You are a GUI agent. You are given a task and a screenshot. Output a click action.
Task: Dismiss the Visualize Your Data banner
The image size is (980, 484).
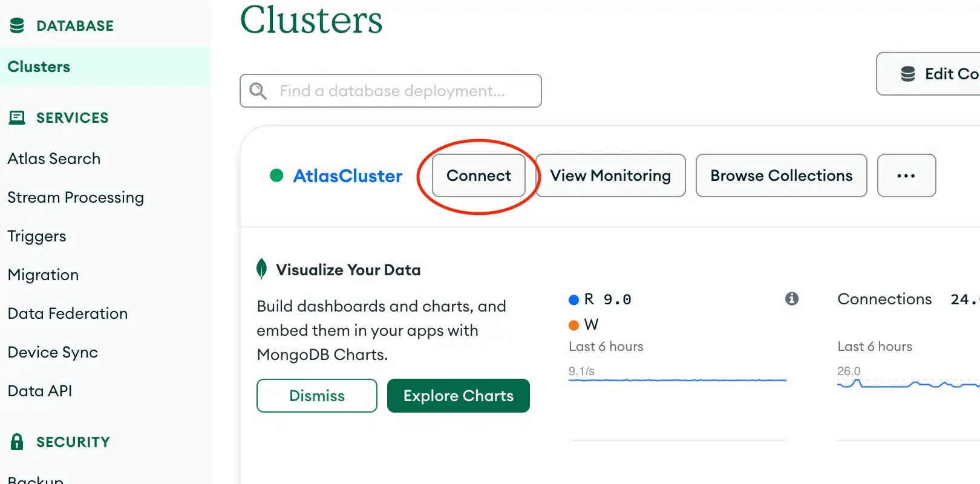coord(317,396)
